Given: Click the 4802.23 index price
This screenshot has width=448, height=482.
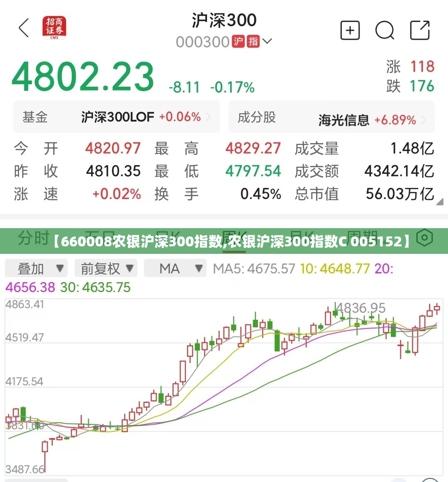Looking at the screenshot, I should [x=83, y=77].
